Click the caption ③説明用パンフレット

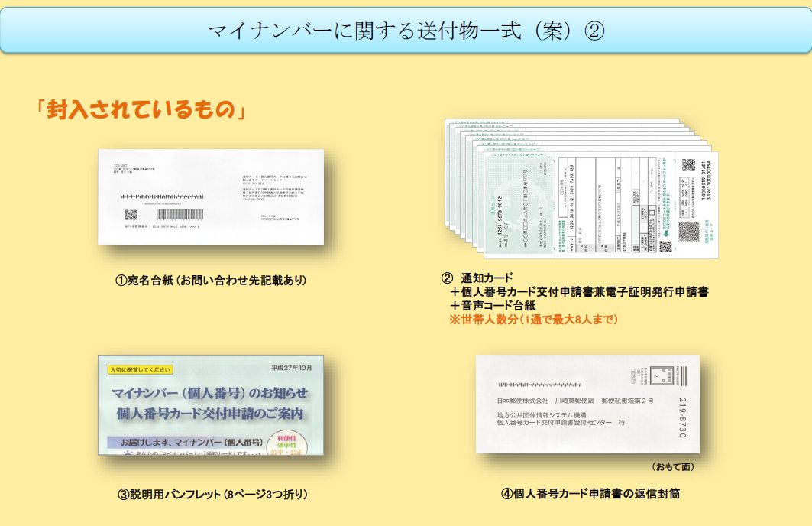pos(213,494)
